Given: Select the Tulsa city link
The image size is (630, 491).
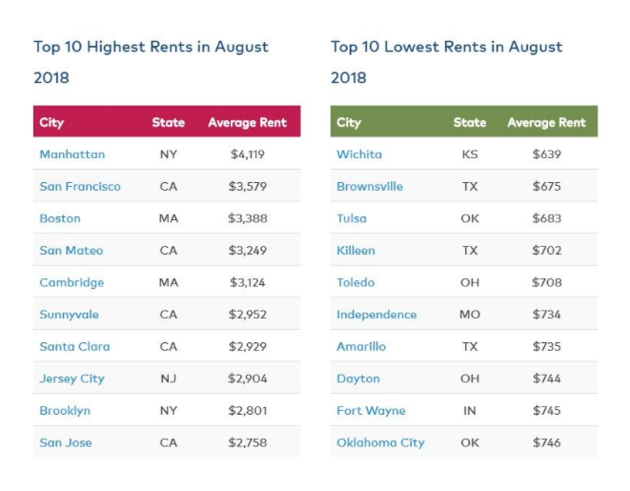Looking at the screenshot, I should click(351, 218).
